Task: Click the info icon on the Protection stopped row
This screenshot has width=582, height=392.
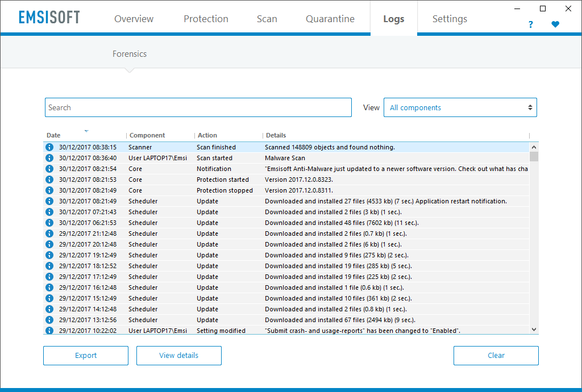Action: pyautogui.click(x=49, y=190)
